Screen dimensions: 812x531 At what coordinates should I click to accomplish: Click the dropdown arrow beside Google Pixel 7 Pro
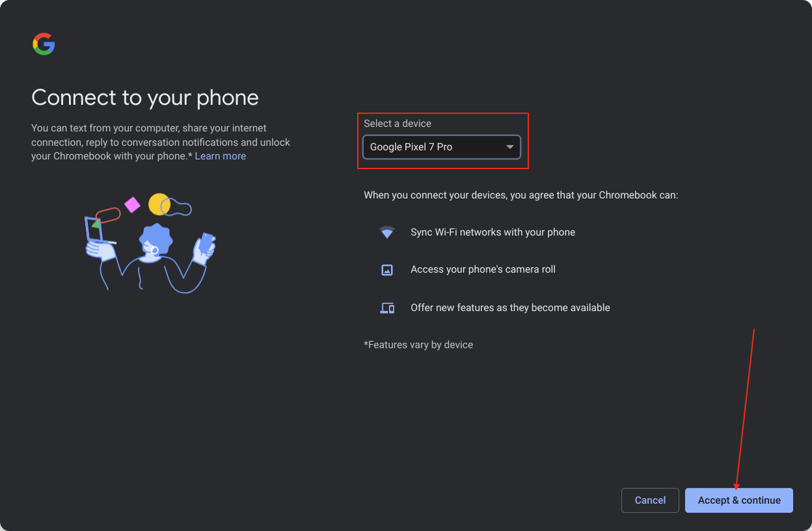511,147
